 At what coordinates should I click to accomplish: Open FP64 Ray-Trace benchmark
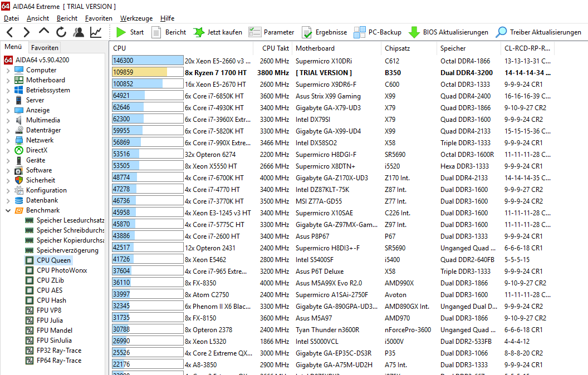coord(53,361)
